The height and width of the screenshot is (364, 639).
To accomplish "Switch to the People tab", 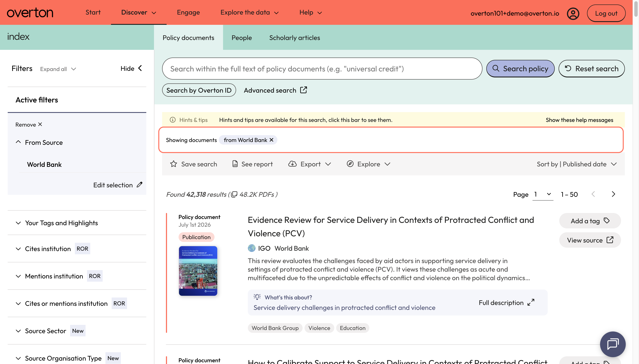I will point(242,37).
